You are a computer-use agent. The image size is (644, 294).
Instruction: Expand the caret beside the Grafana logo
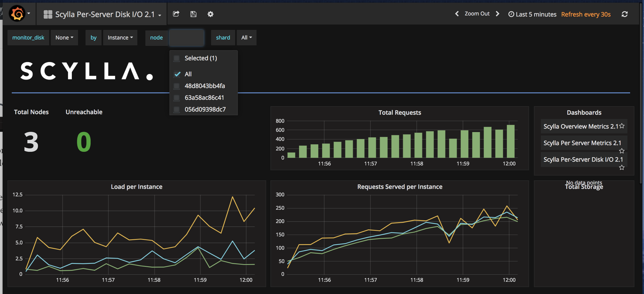coord(29,14)
